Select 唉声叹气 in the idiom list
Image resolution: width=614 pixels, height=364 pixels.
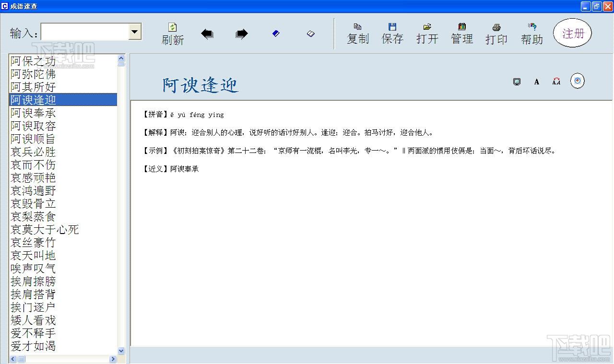(x=63, y=268)
